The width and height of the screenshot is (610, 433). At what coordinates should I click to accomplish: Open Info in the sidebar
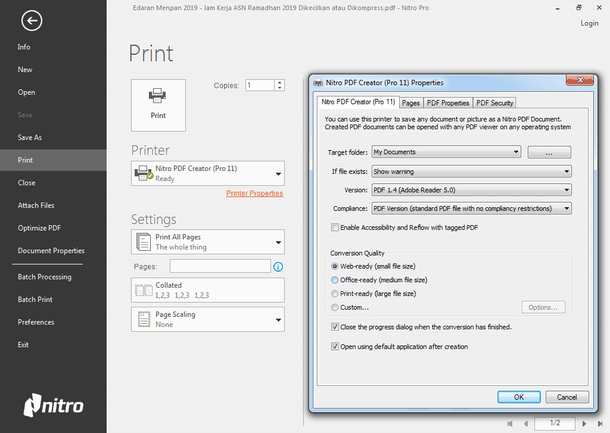coord(24,47)
